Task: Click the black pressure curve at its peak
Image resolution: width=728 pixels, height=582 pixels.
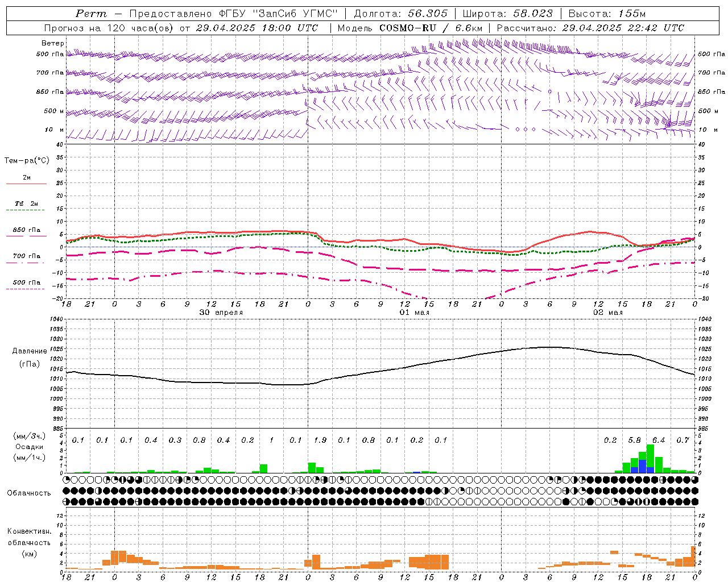Action: tap(549, 347)
